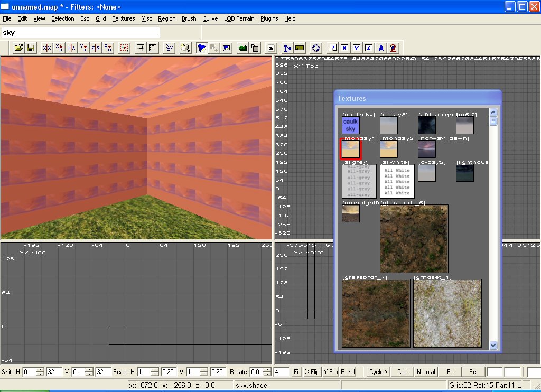Click the Open map folder icon

(x=18, y=48)
